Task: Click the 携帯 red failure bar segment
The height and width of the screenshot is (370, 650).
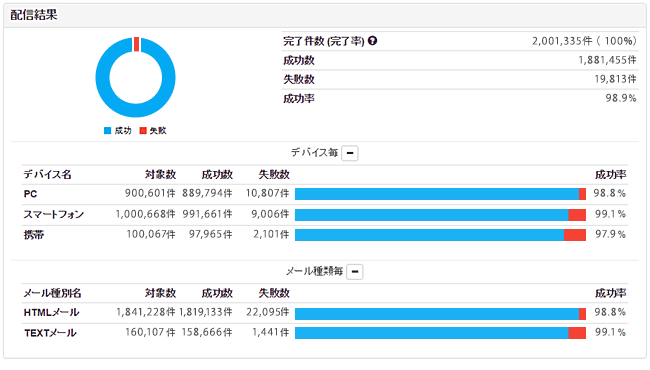Action: (x=575, y=235)
